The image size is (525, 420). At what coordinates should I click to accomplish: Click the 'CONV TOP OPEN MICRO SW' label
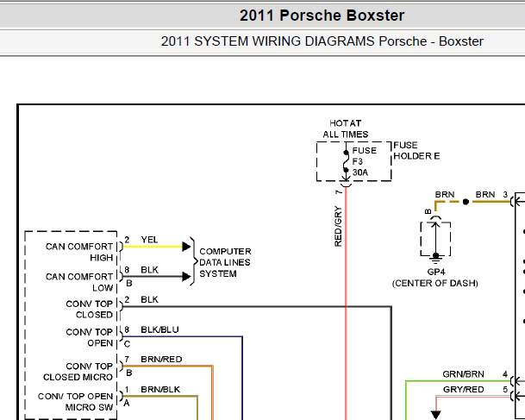[75, 402]
